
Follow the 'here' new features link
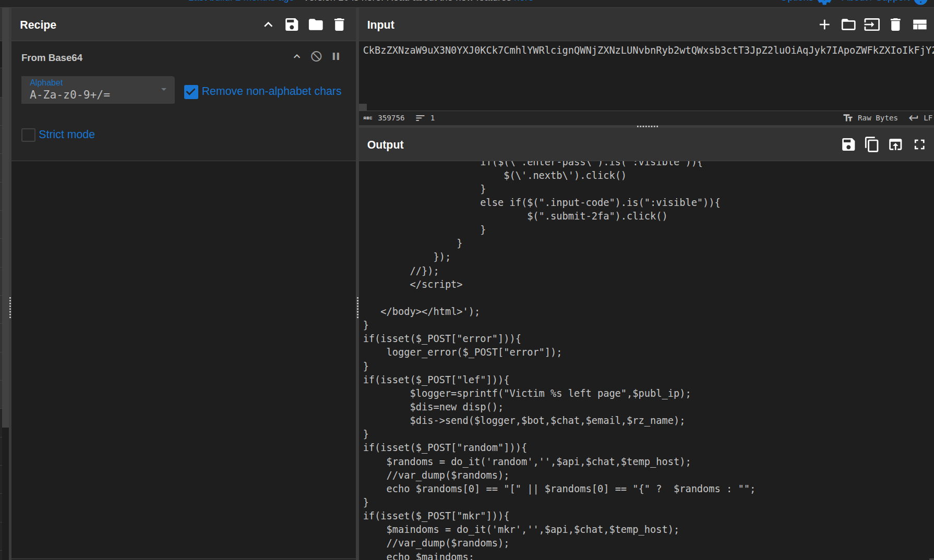click(x=524, y=1)
